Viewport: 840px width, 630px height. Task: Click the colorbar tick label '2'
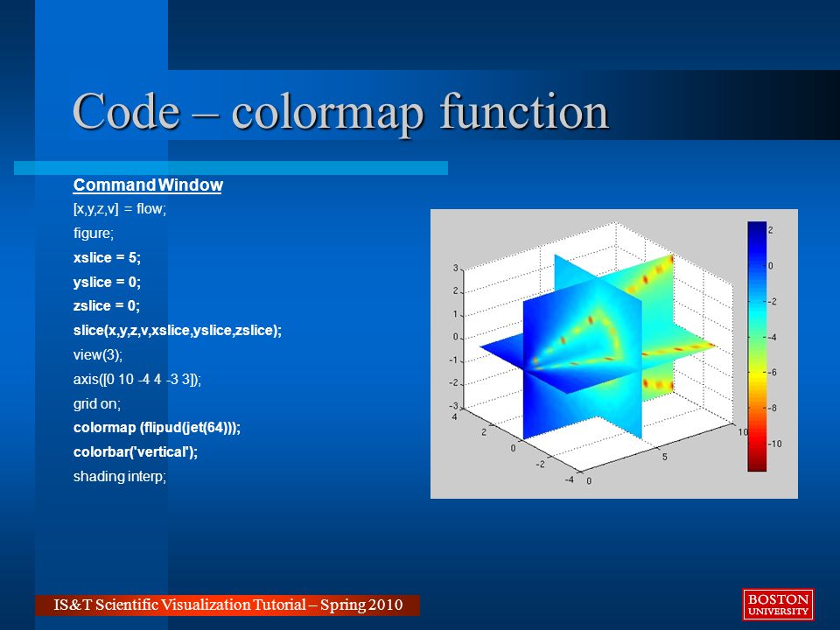click(770, 230)
